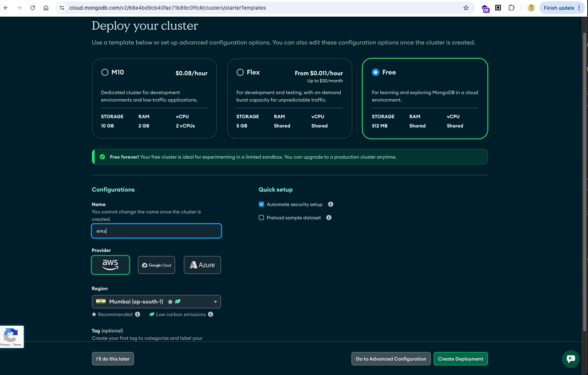Open info icon beside Low carbon emissions

(211, 314)
